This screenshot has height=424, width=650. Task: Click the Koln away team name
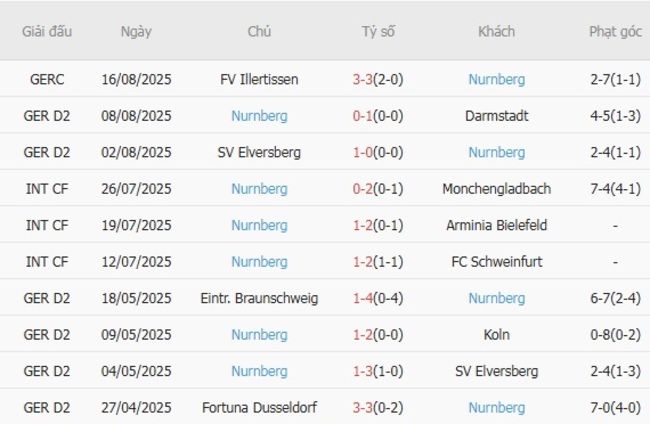click(496, 335)
